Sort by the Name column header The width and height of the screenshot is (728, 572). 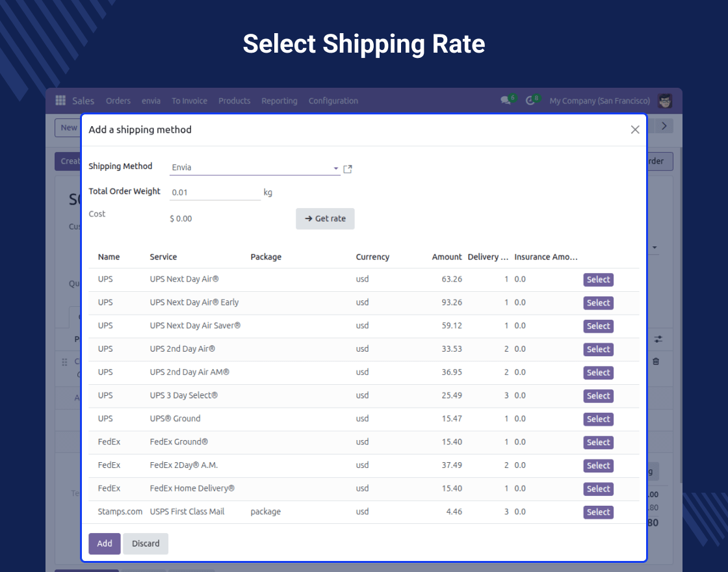tap(109, 257)
